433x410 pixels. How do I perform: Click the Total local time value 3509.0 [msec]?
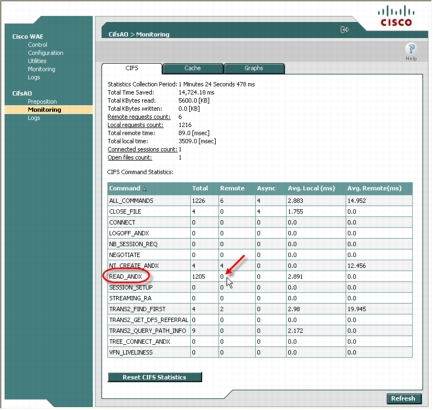pyautogui.click(x=197, y=141)
